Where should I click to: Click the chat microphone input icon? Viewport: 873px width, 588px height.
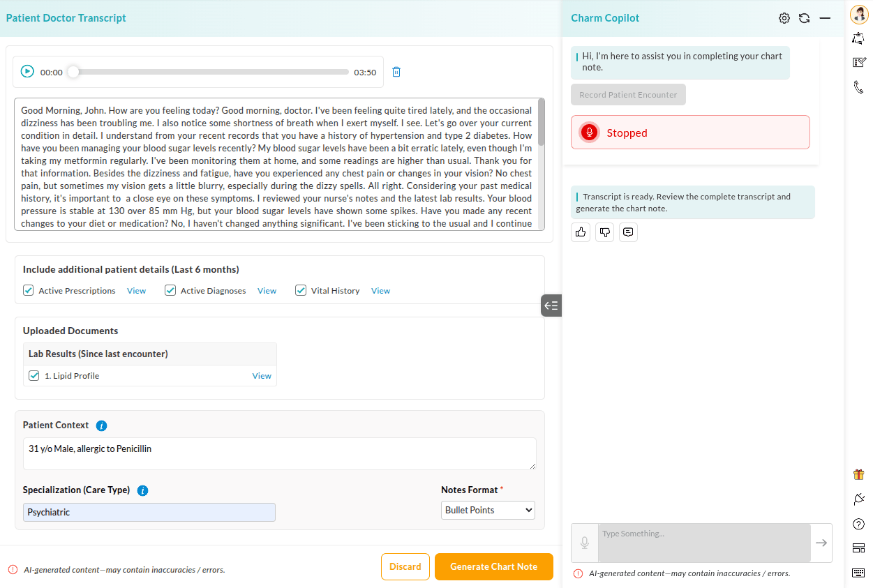[585, 543]
